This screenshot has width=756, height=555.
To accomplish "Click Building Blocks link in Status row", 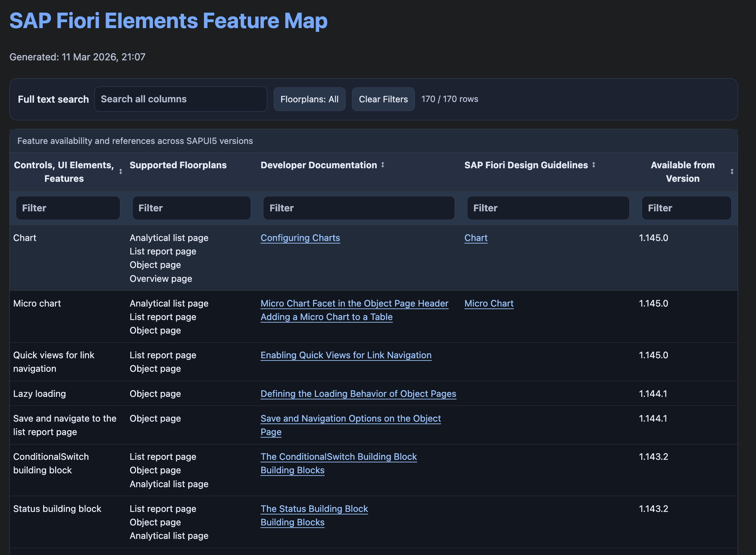I will (292, 522).
